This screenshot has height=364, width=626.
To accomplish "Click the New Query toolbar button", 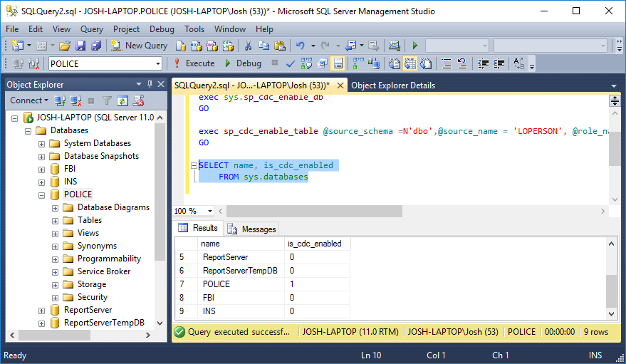I will tap(140, 46).
